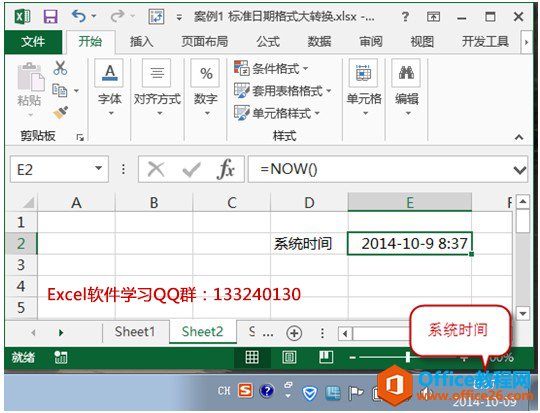This screenshot has height=413, width=540.
Task: Select row 2 header
Action: 21,244
